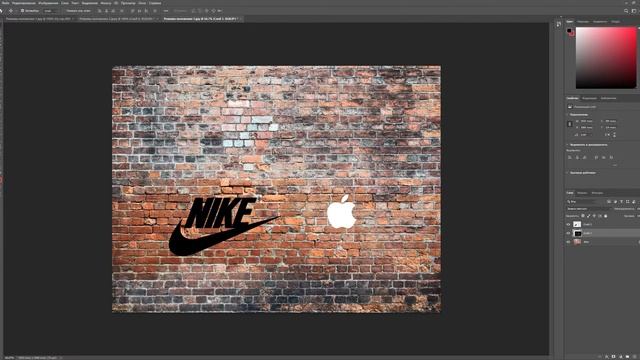Image resolution: width=640 pixels, height=360 pixels.
Task: Switch to the Библиотеки tab
Action: 609,98
